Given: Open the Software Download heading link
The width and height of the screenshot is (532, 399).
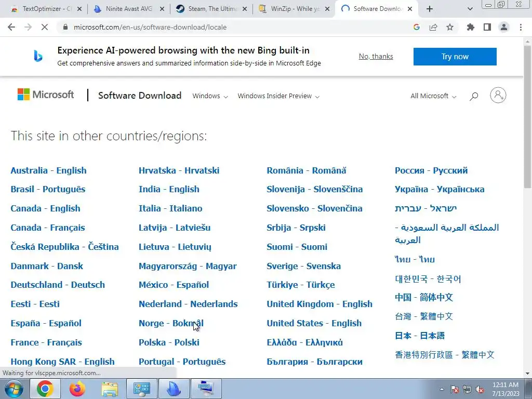Looking at the screenshot, I should click(x=139, y=96).
